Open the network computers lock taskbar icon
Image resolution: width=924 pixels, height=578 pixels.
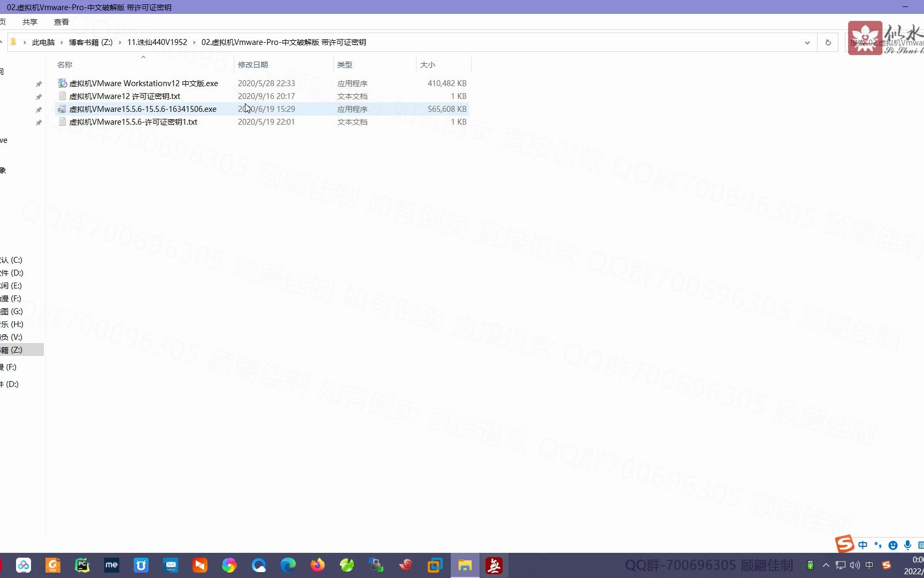tap(376, 565)
